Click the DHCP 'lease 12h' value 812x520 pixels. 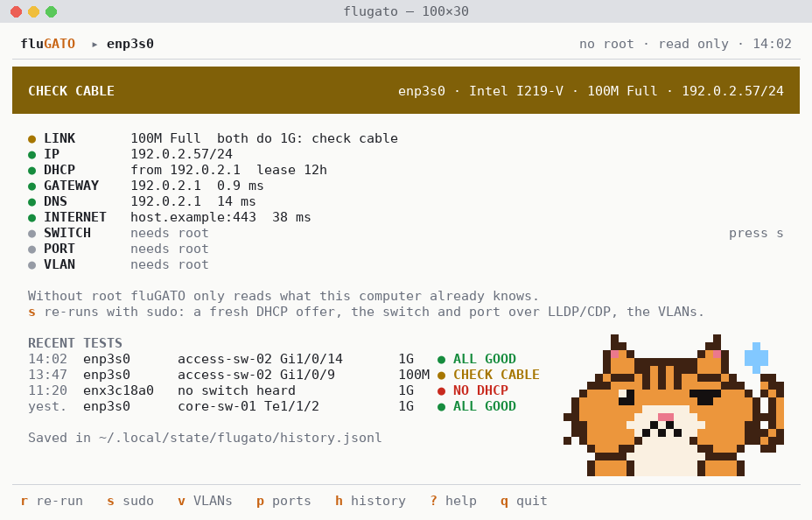pos(292,170)
